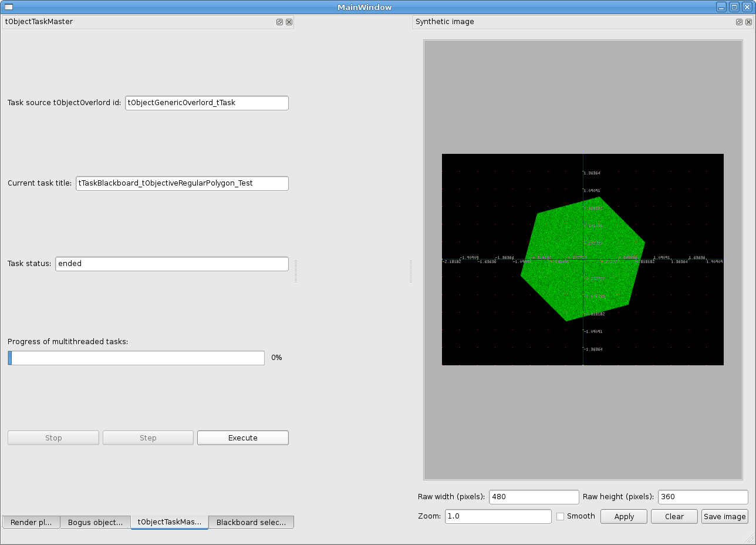Click Apply to update image settings

[x=624, y=517]
